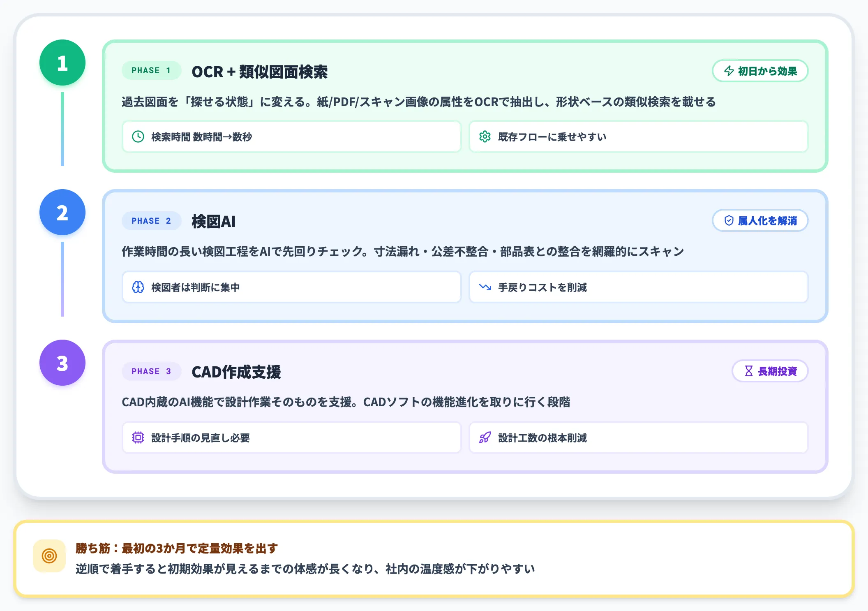Viewport: 868px width, 611px height.
Task: Select the green step 1 circle
Action: coord(62,62)
